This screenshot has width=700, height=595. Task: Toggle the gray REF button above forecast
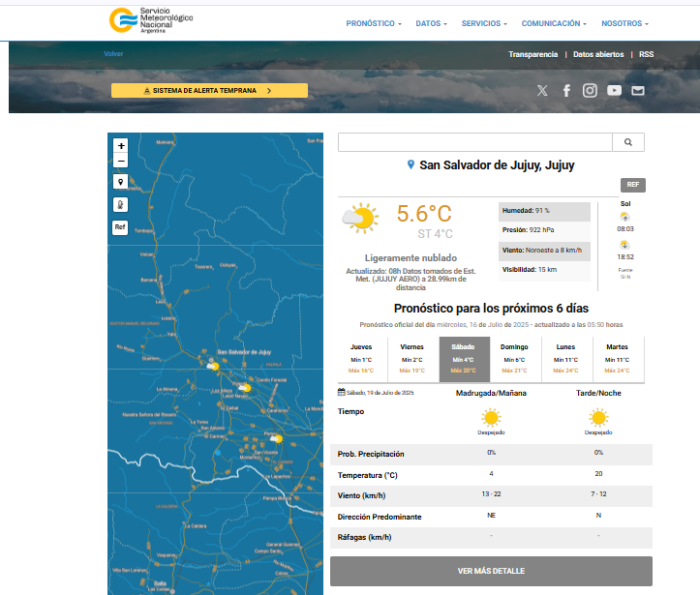pyautogui.click(x=632, y=185)
